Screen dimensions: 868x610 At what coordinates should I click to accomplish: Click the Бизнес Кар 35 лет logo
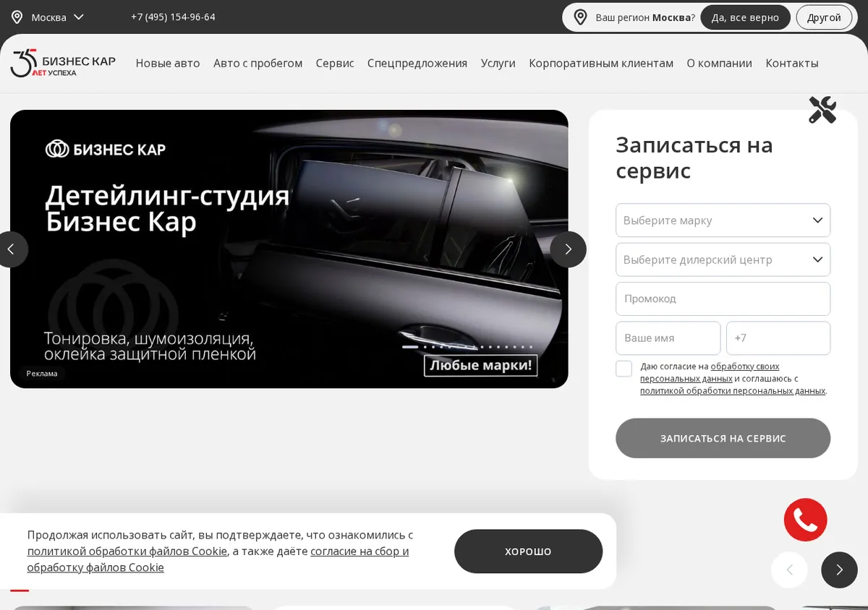coord(63,63)
